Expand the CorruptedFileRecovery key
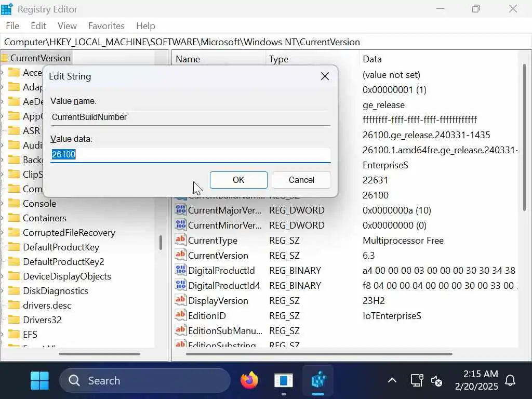The width and height of the screenshot is (532, 399). pos(3,232)
